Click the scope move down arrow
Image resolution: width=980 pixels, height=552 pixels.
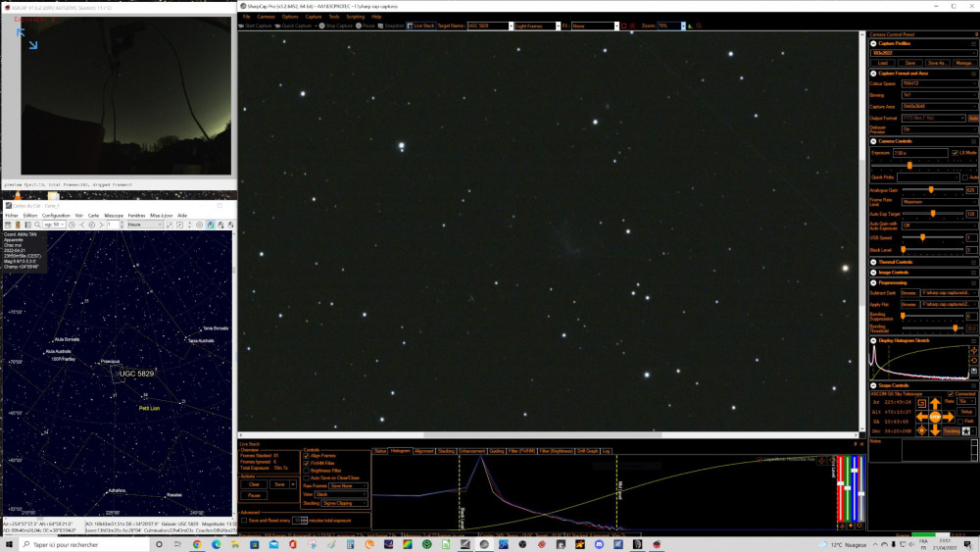click(935, 430)
